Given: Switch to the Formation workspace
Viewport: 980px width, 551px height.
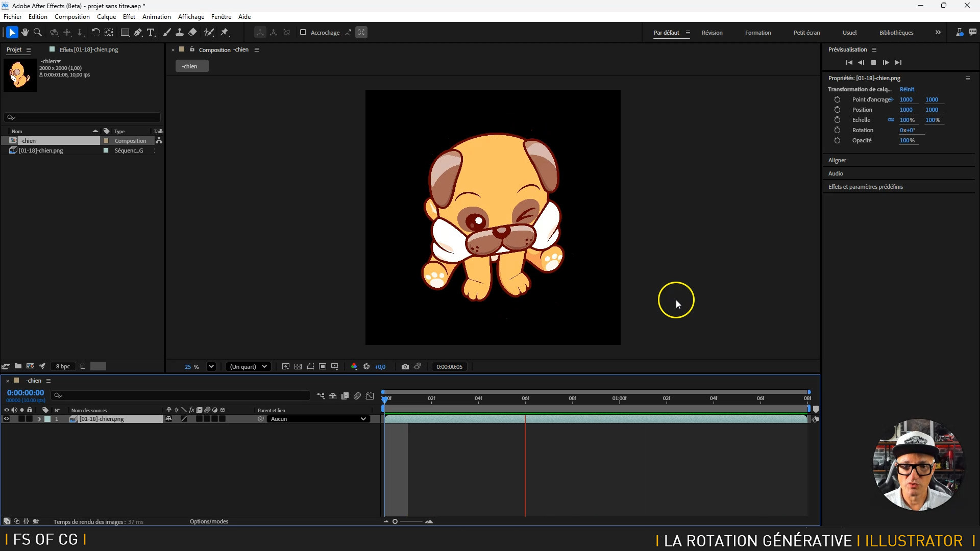Looking at the screenshot, I should 758,33.
